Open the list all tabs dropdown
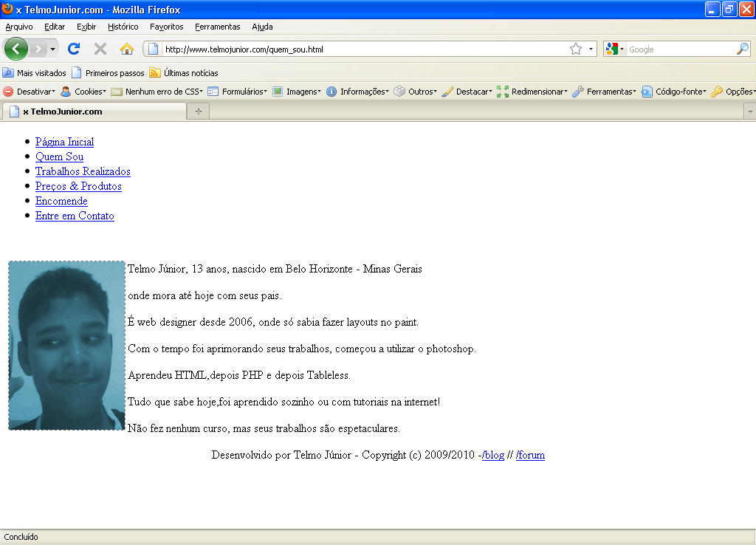This screenshot has height=545, width=756. (750, 112)
